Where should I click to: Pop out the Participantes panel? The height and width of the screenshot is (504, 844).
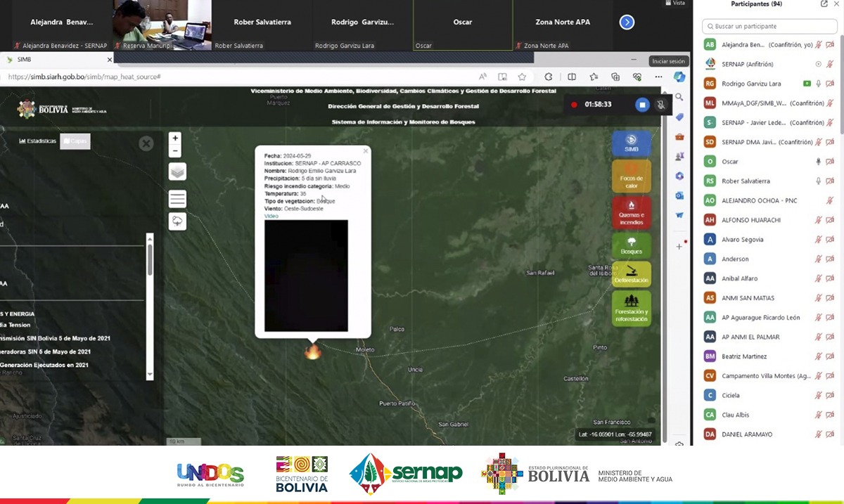pyautogui.click(x=824, y=4)
